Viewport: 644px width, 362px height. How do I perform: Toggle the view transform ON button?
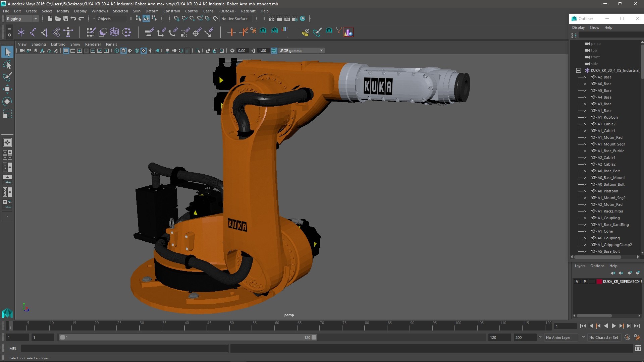tap(274, 51)
